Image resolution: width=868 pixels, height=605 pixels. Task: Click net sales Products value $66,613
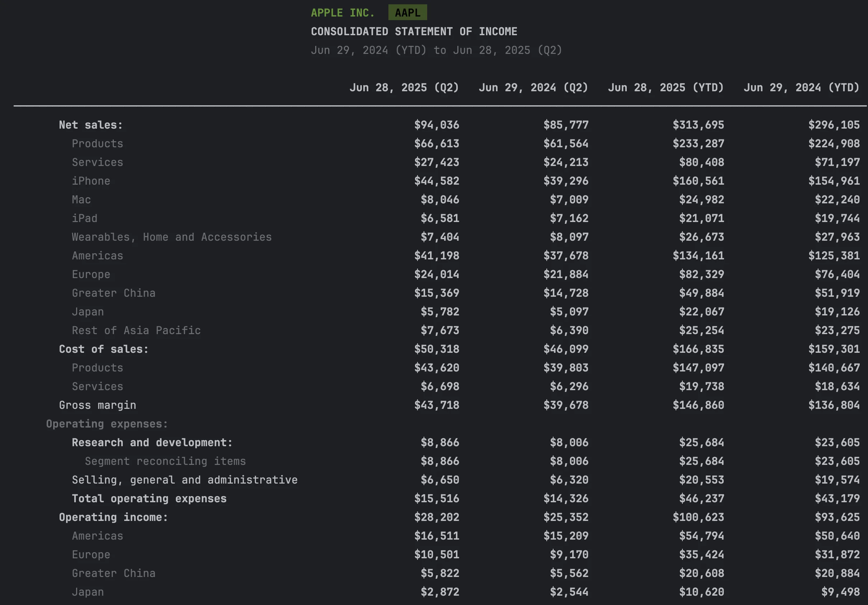point(437,143)
